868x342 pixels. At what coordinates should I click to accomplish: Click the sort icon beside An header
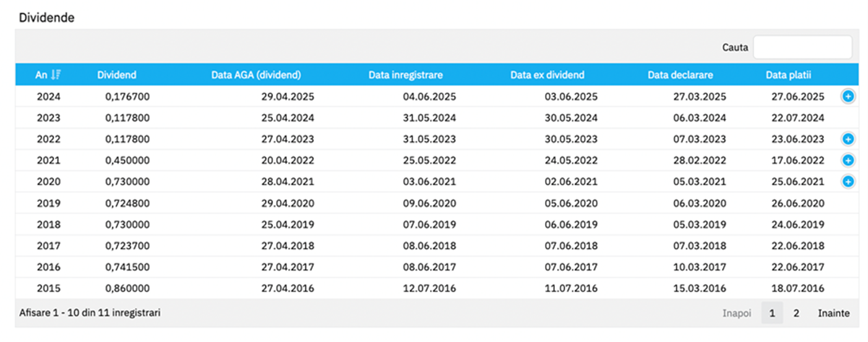click(x=56, y=75)
